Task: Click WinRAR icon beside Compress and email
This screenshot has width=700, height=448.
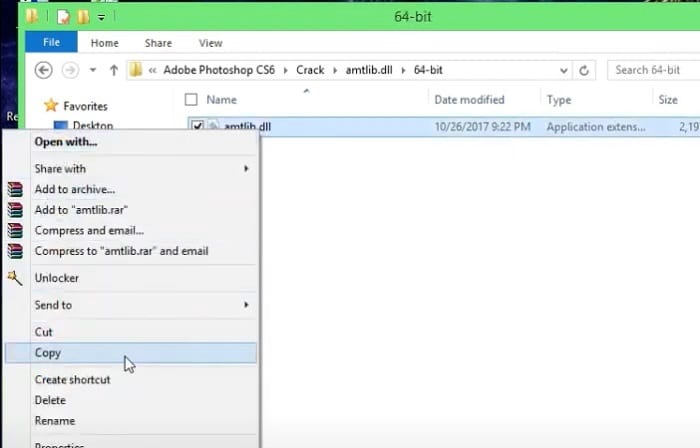Action: [x=15, y=230]
